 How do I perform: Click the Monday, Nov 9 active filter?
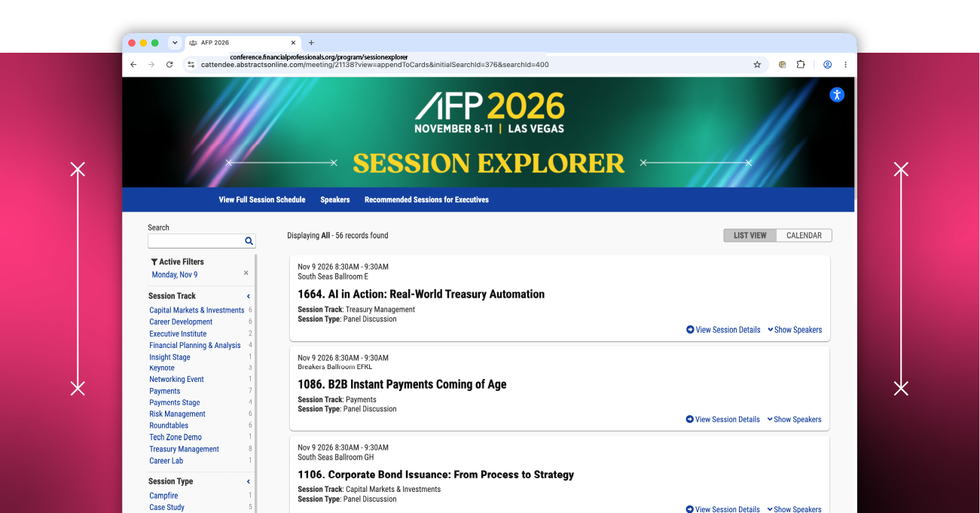coord(175,275)
